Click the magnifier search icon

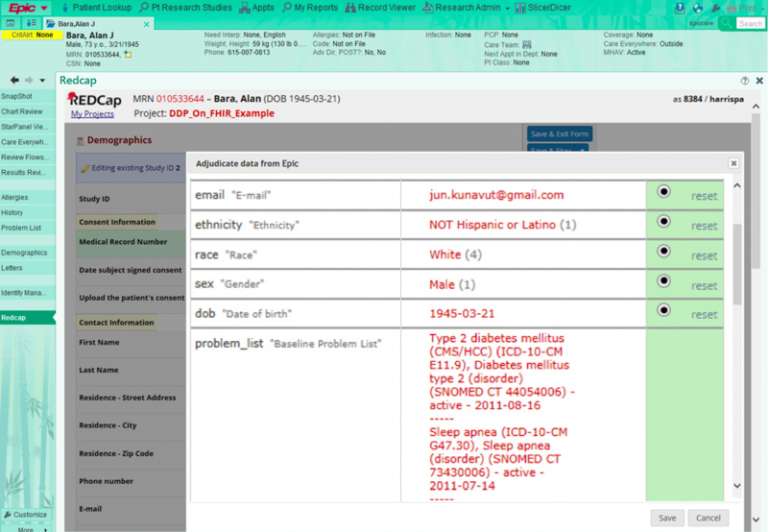coord(727,23)
